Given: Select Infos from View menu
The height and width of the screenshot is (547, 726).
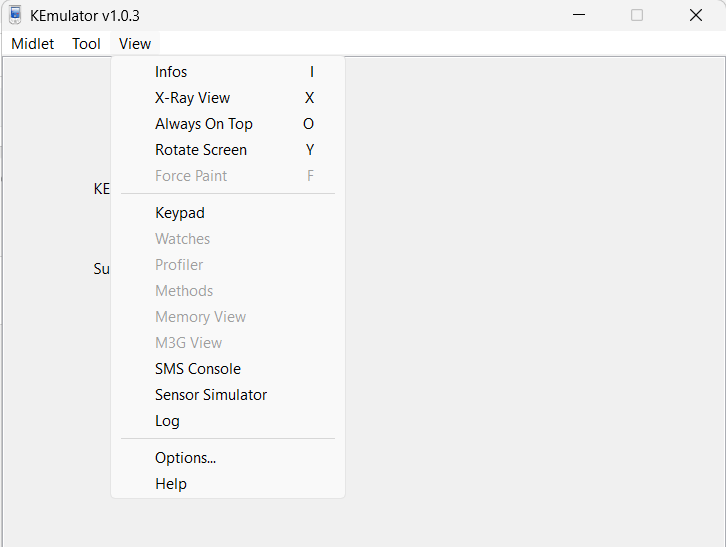Looking at the screenshot, I should [x=171, y=72].
